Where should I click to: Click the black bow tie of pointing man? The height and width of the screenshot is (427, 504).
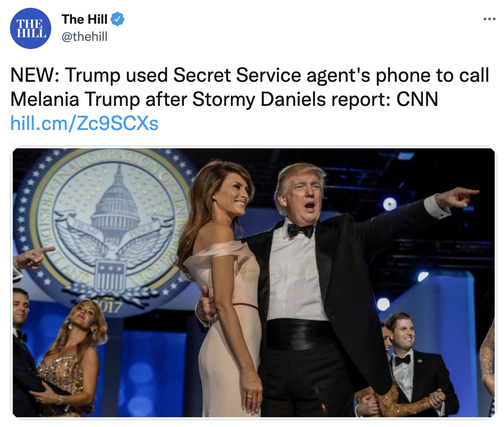pyautogui.click(x=300, y=230)
